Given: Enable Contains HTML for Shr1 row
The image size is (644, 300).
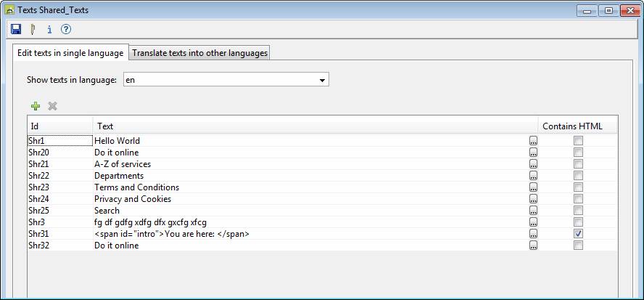Looking at the screenshot, I should pyautogui.click(x=578, y=141).
